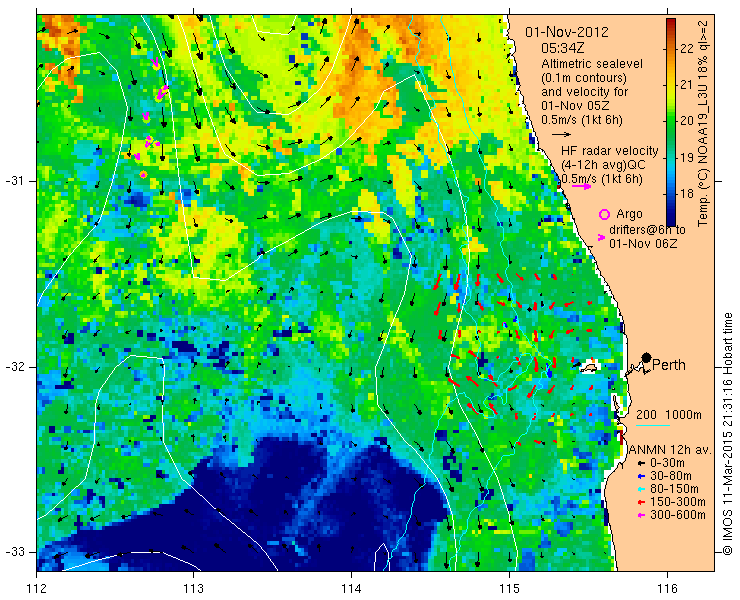Click latitude axis label -32
The width and height of the screenshot is (740, 600).
pos(14,367)
